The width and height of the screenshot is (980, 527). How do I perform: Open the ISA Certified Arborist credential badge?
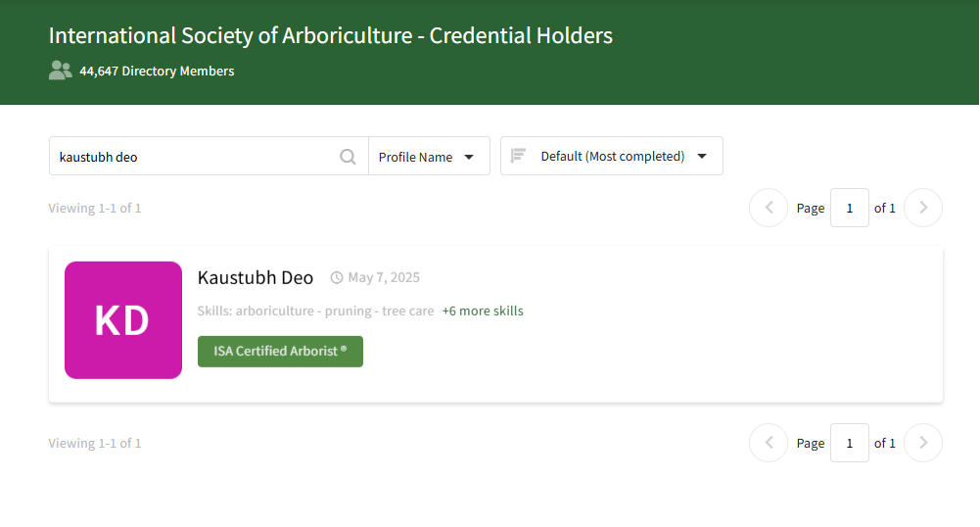tap(280, 352)
